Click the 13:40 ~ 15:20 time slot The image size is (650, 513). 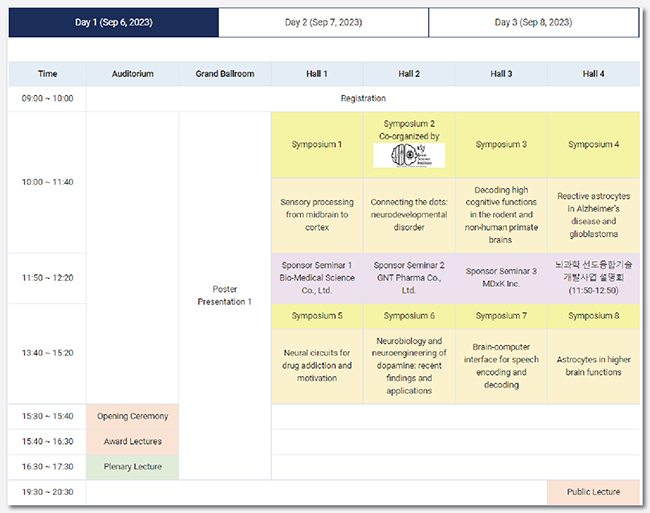(47, 353)
